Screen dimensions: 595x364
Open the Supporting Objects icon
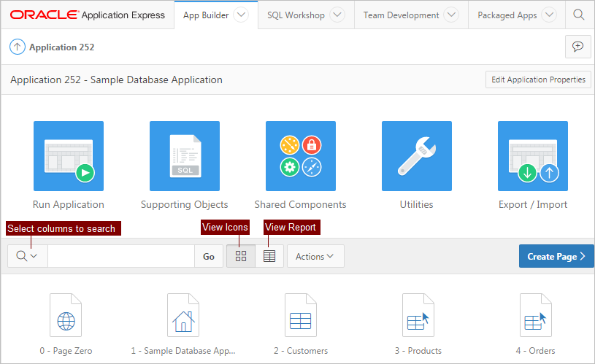[x=184, y=156]
